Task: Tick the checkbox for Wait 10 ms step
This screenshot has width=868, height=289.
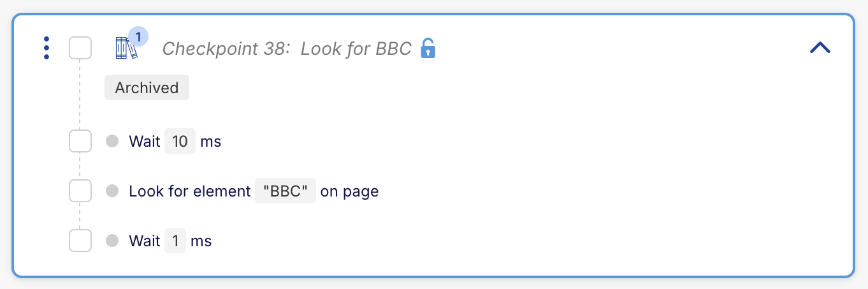Action: click(x=80, y=141)
